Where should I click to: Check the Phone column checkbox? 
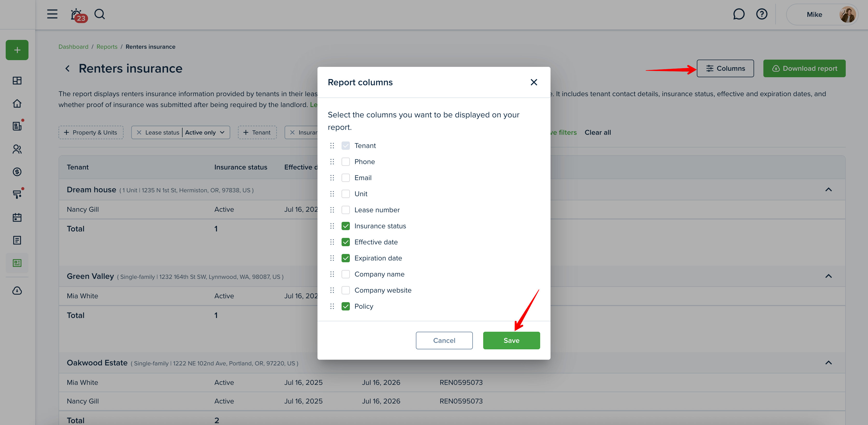[x=345, y=162]
